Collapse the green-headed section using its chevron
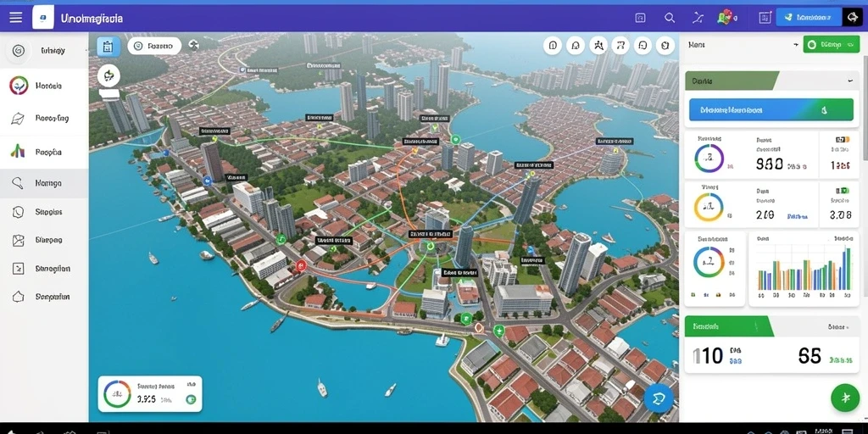 coord(850,81)
